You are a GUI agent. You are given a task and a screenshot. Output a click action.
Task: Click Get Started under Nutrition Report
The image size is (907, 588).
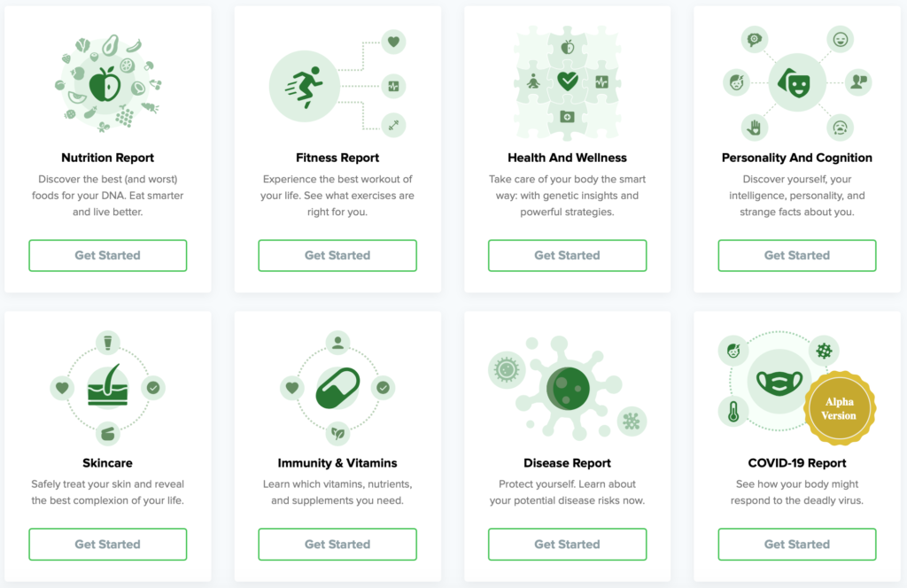tap(107, 255)
